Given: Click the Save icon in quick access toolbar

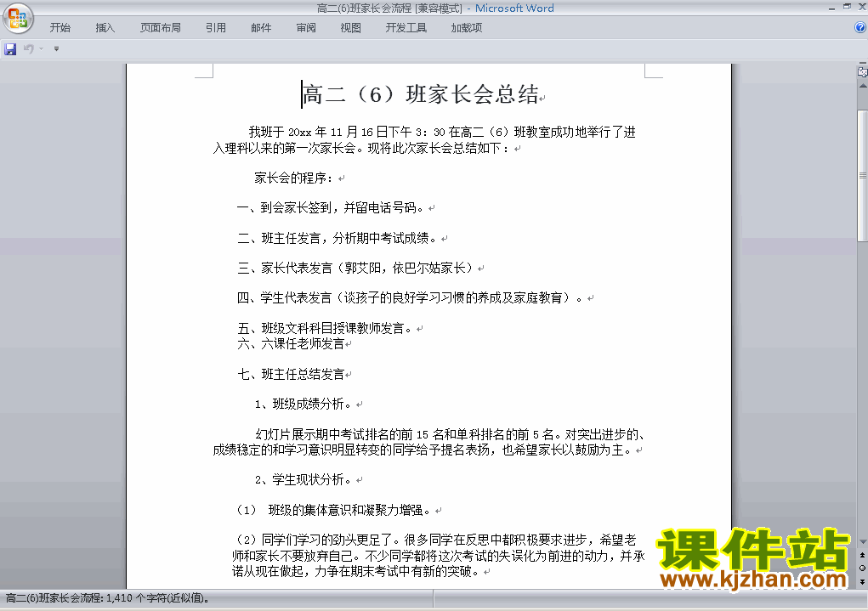Looking at the screenshot, I should 10,49.
